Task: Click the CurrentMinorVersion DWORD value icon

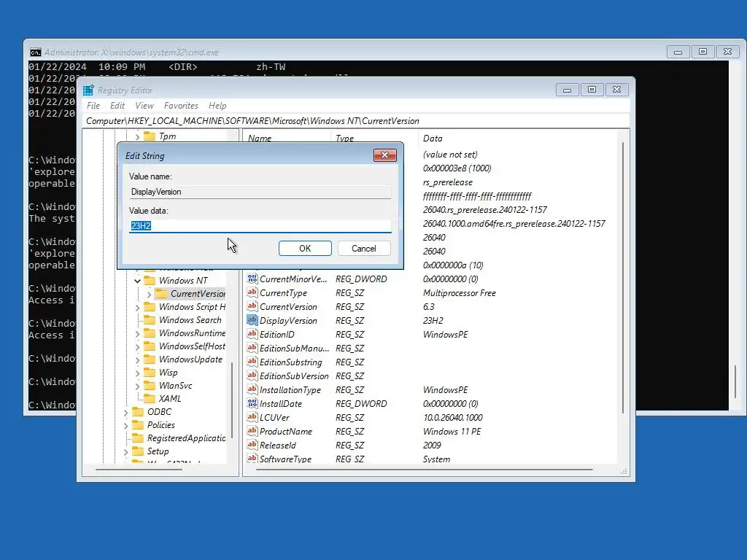Action: coord(252,279)
